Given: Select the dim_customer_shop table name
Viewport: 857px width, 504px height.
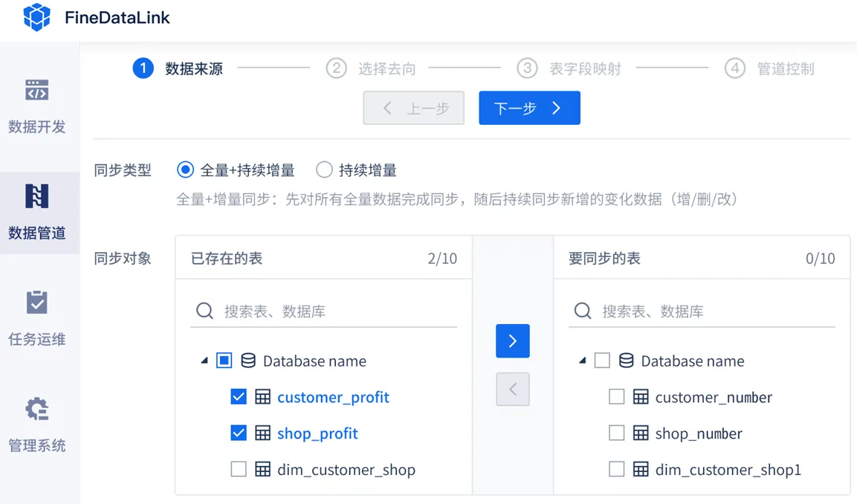Looking at the screenshot, I should (x=346, y=470).
